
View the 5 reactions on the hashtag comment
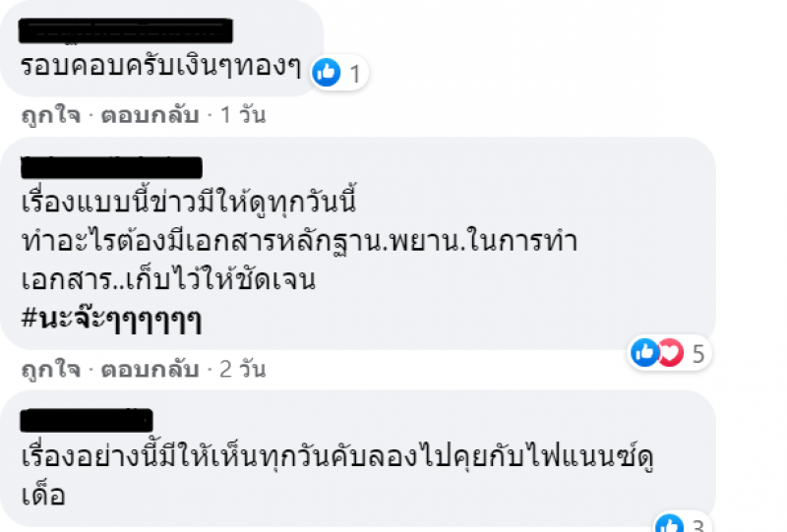pos(698,353)
